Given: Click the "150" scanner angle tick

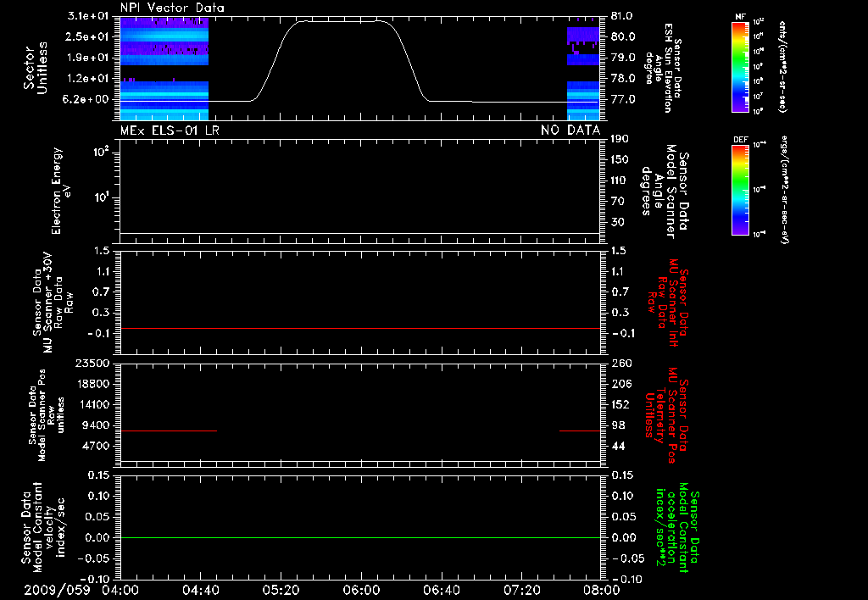Looking at the screenshot, I should (619, 160).
